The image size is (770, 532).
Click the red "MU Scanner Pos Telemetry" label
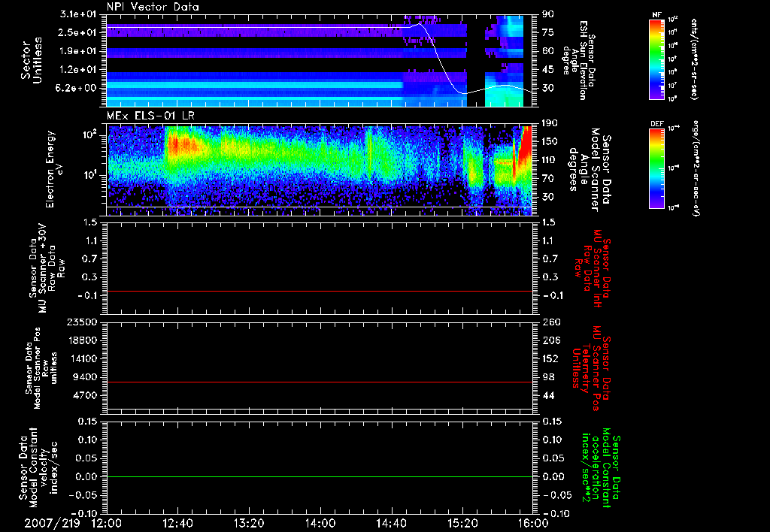click(592, 367)
